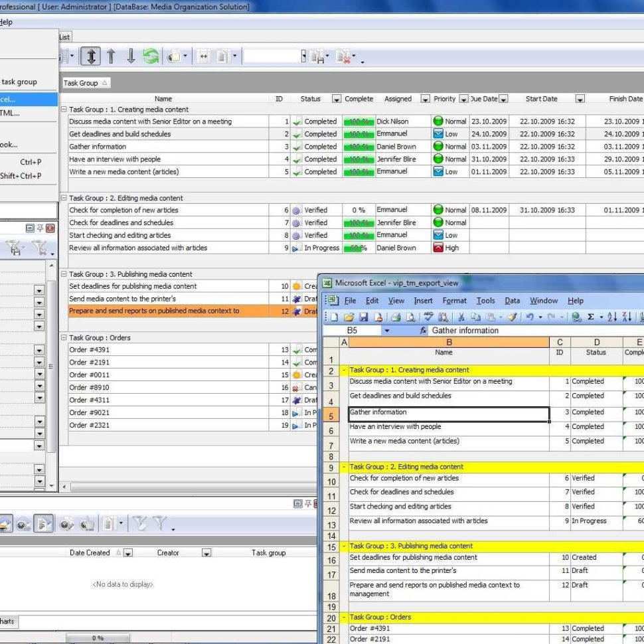The image size is (644, 644).
Task: Move the selected task down
Action: pos(130,56)
